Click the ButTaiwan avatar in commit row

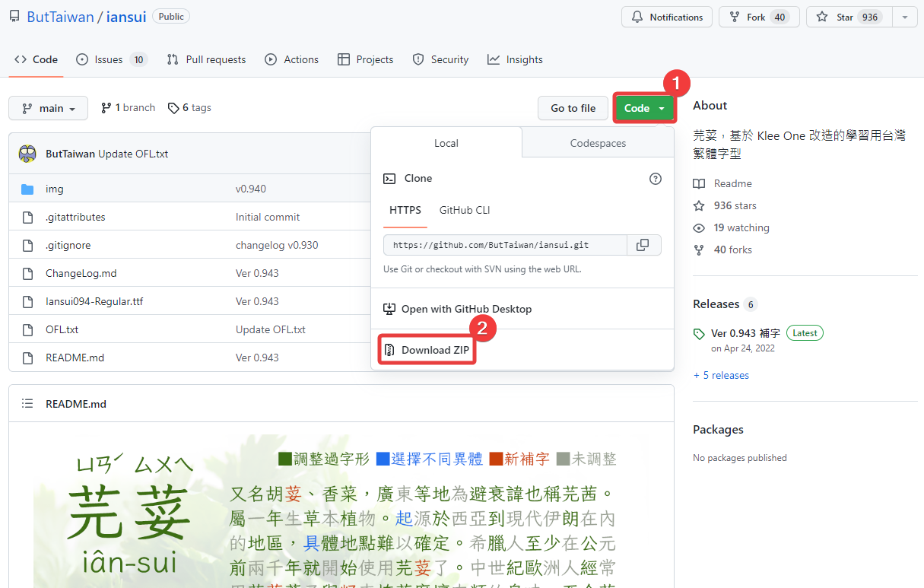[x=27, y=154]
